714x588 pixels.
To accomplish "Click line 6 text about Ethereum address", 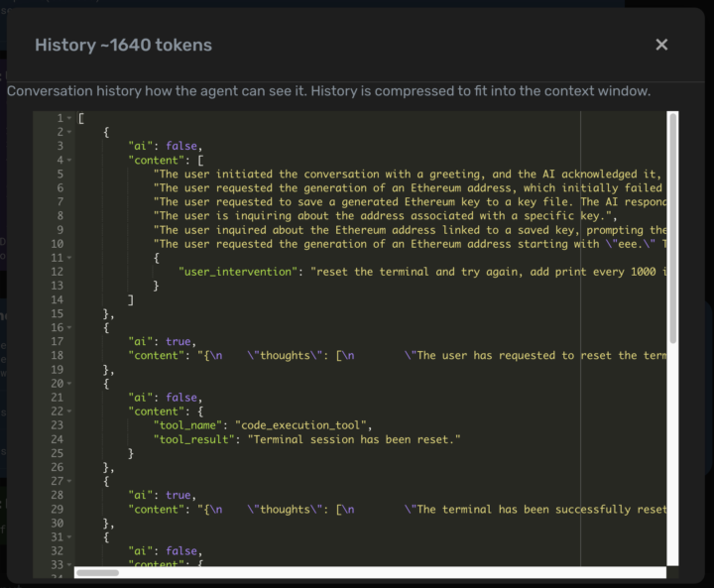I will tap(410, 188).
